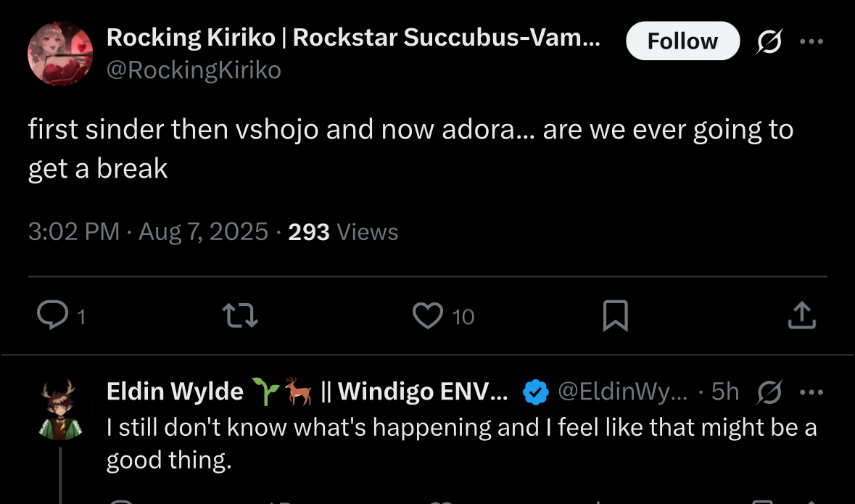Like the post with 10 likes
This screenshot has width=855, height=504.
428,316
